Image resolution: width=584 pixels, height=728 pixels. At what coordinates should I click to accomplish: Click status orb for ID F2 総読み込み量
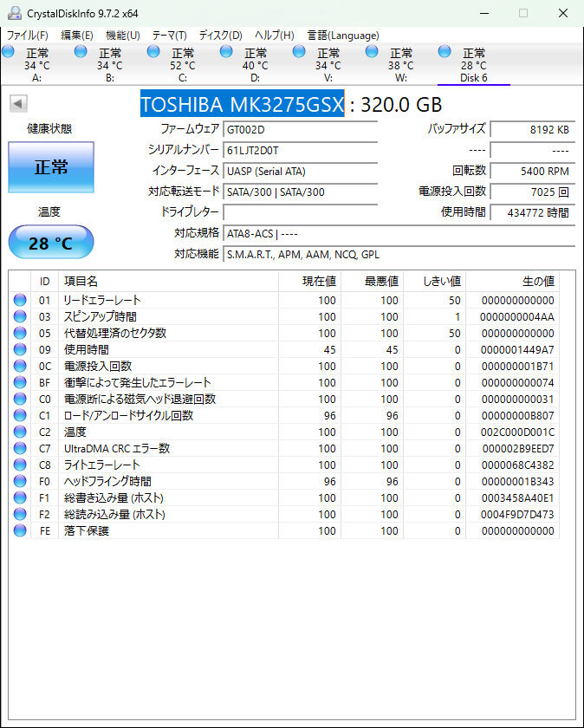click(20, 515)
